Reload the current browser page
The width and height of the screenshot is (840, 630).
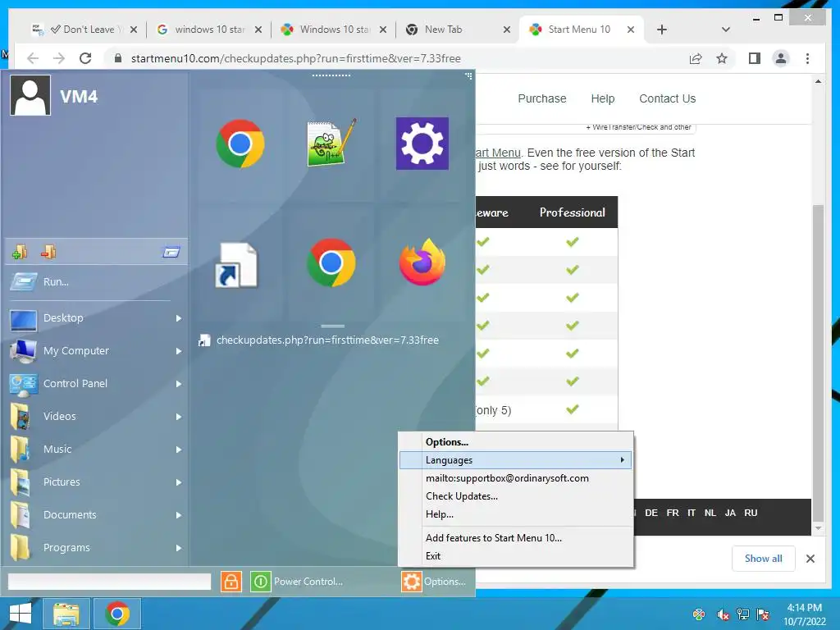coord(85,58)
